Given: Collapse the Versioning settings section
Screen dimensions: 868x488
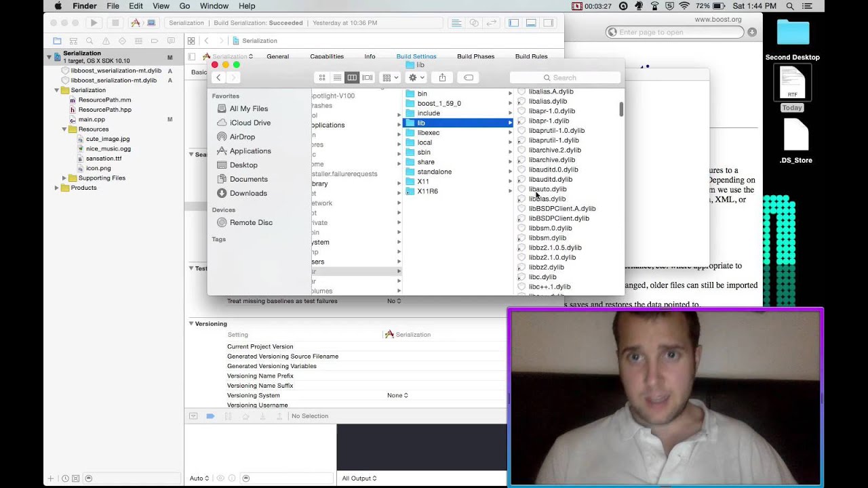Looking at the screenshot, I should coord(191,324).
